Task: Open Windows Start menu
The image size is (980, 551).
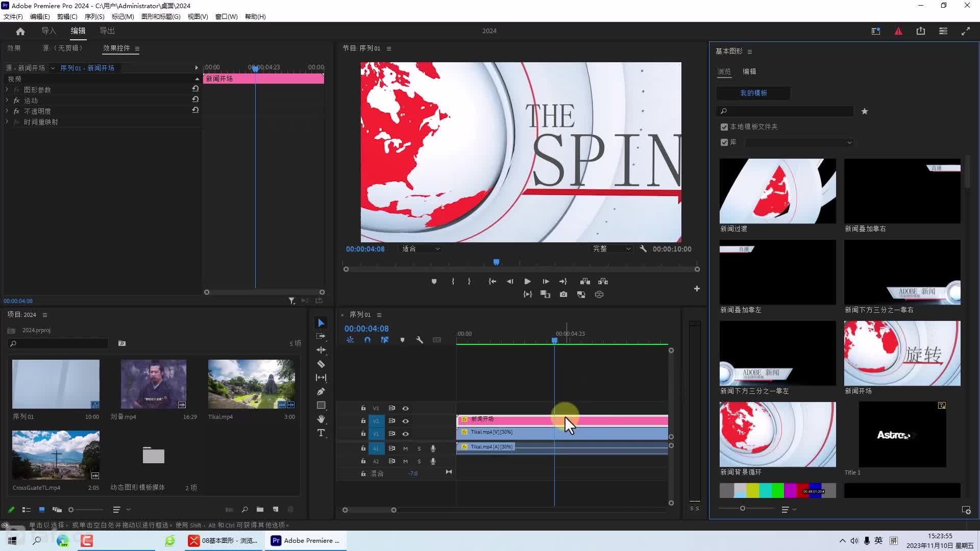Action: tap(12, 541)
